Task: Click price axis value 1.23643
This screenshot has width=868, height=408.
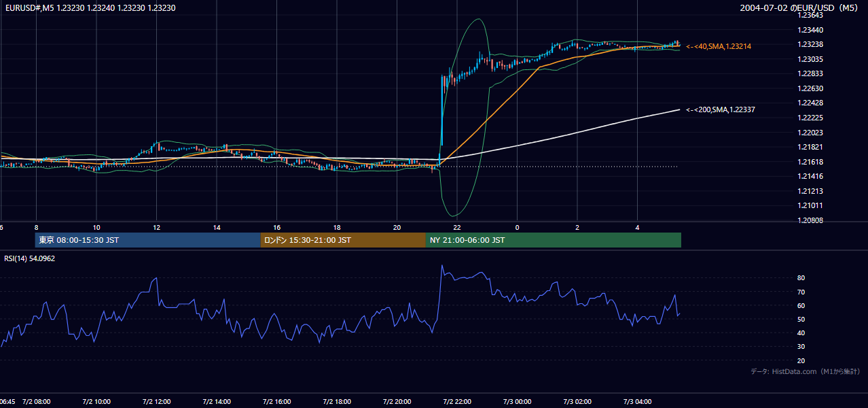Action: pyautogui.click(x=812, y=16)
